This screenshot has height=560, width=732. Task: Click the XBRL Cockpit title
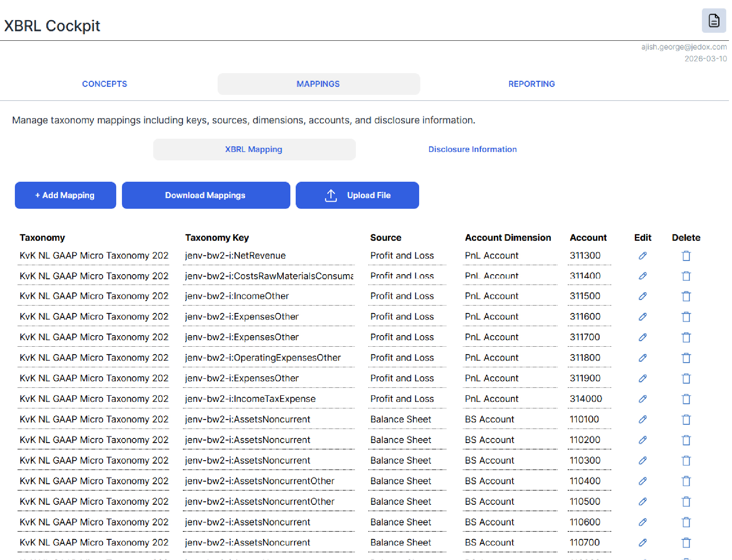coord(52,26)
